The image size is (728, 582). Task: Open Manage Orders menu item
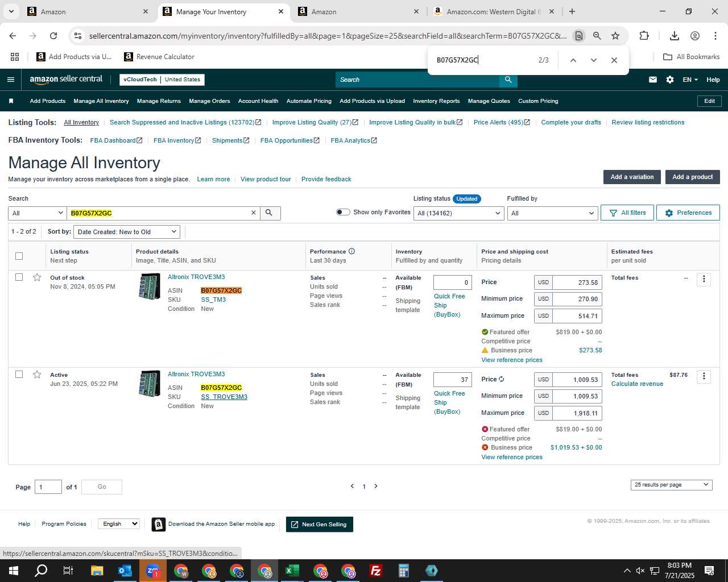(x=209, y=101)
